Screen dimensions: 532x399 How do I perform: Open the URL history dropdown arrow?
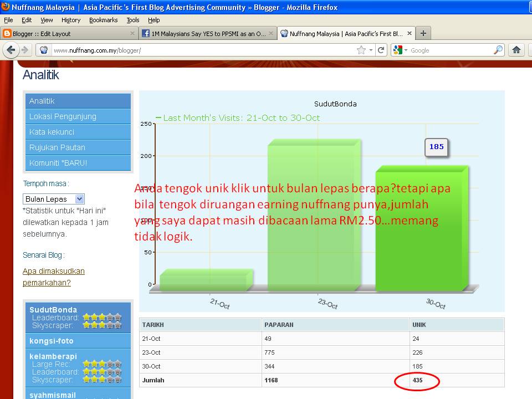tap(371, 50)
